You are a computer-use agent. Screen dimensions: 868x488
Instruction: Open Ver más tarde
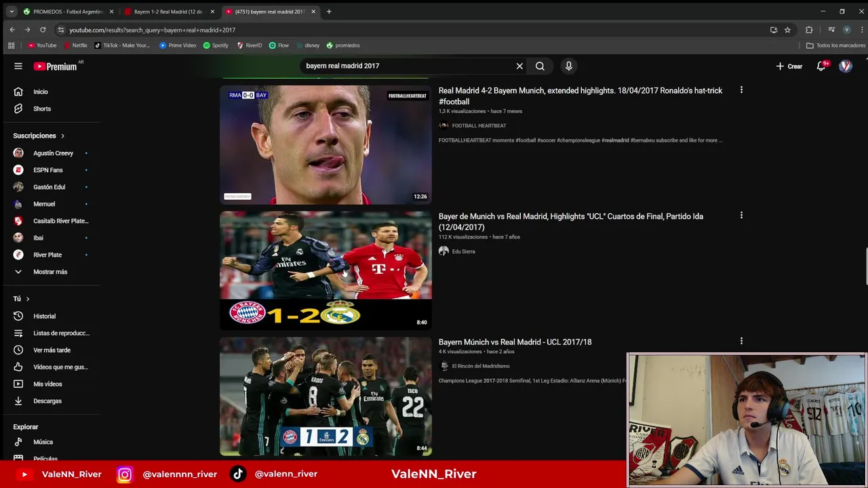tap(51, 350)
